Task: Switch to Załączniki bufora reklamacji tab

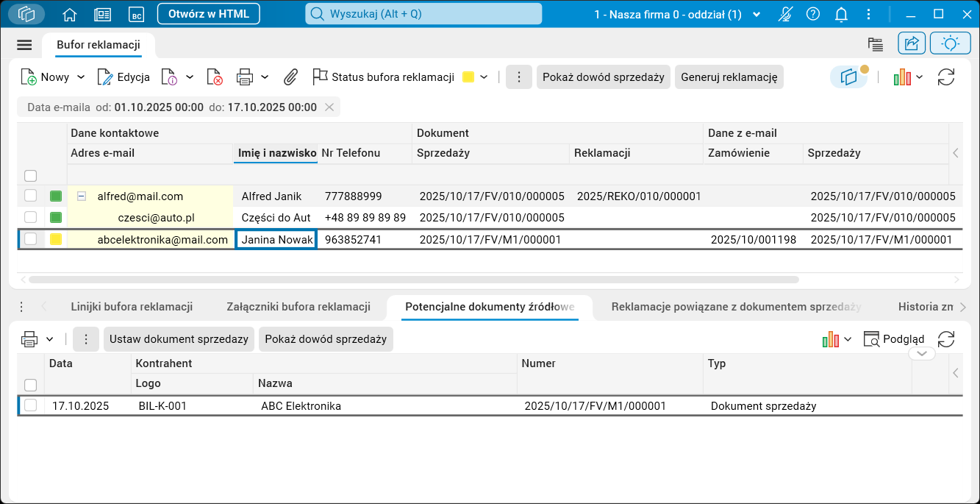Action: tap(298, 307)
